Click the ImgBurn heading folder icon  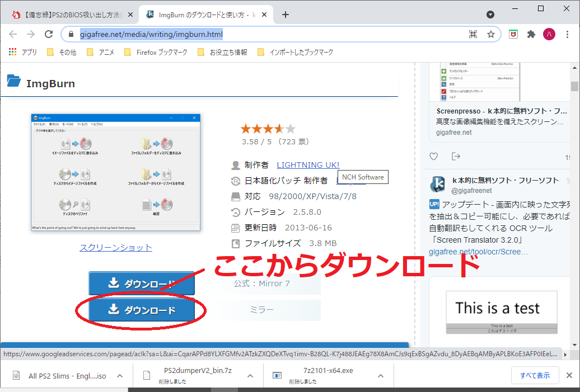[14, 81]
